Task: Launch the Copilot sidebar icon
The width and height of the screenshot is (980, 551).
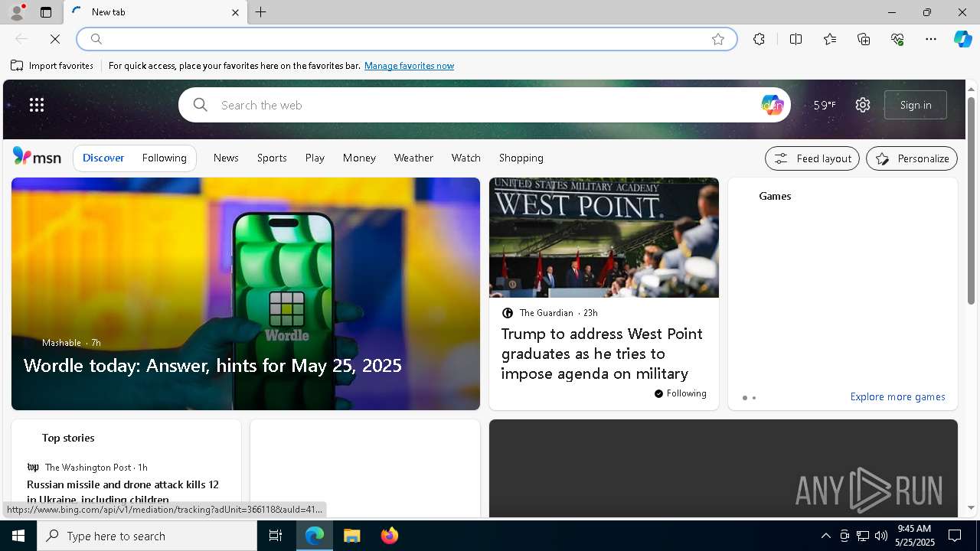Action: tap(962, 39)
